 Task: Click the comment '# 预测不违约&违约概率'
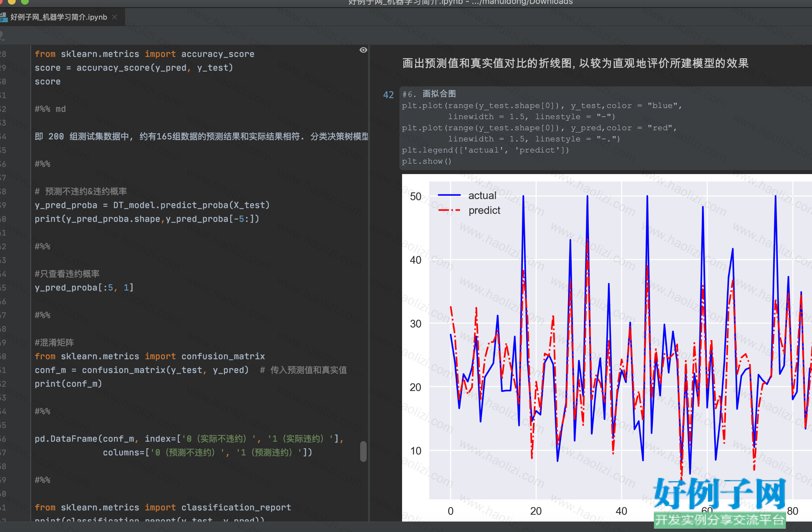81,191
